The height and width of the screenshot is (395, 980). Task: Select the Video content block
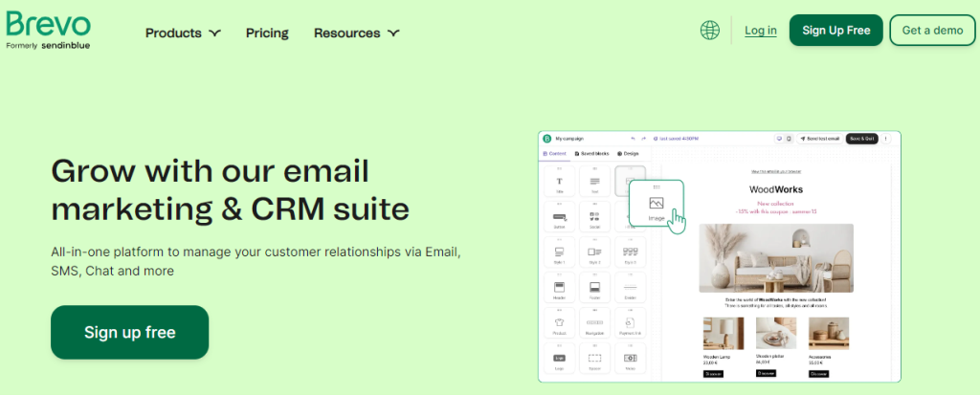click(x=630, y=360)
